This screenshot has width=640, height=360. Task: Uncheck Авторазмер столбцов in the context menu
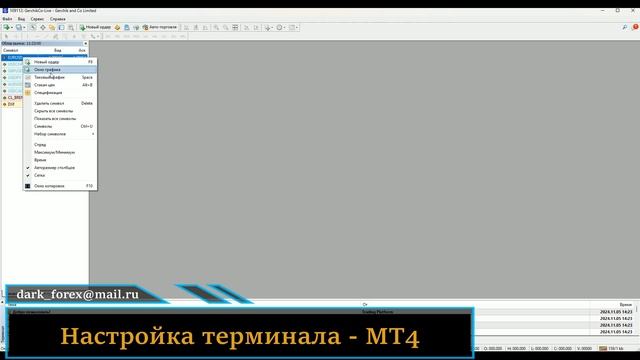(x=60, y=168)
